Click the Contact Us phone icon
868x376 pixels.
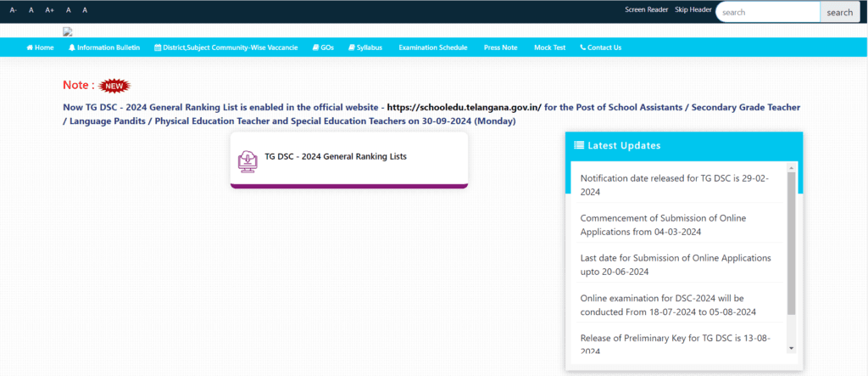pyautogui.click(x=582, y=48)
